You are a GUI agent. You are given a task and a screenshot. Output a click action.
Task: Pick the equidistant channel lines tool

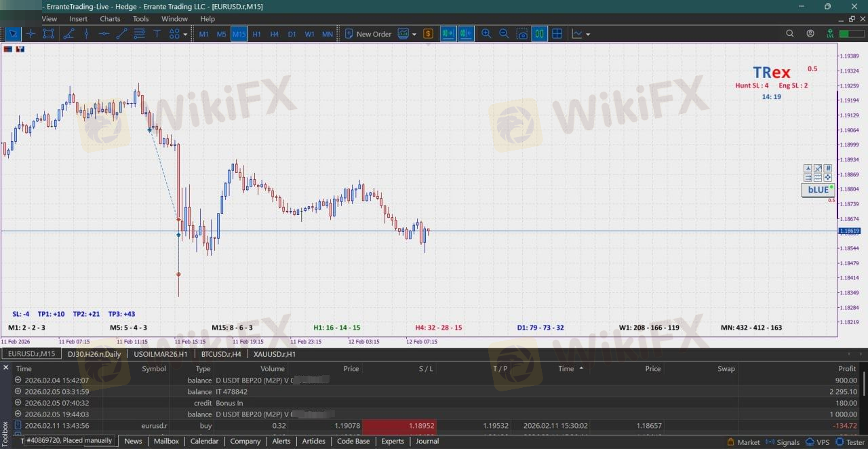(139, 34)
